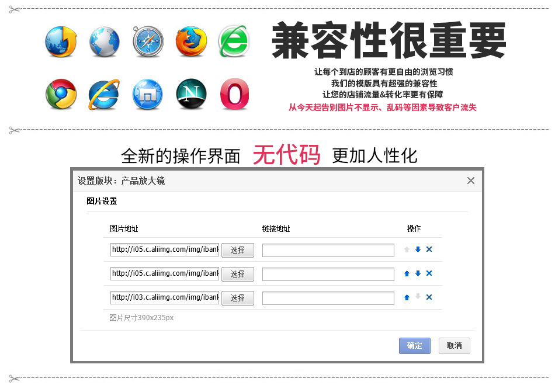Click the Safari compass icon
This screenshot has width=555, height=392.
148,41
